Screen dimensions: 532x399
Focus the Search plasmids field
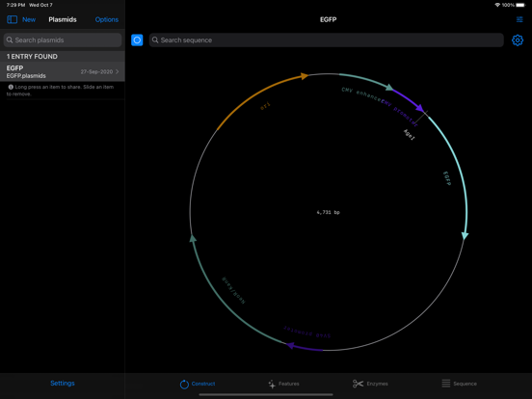click(x=63, y=40)
